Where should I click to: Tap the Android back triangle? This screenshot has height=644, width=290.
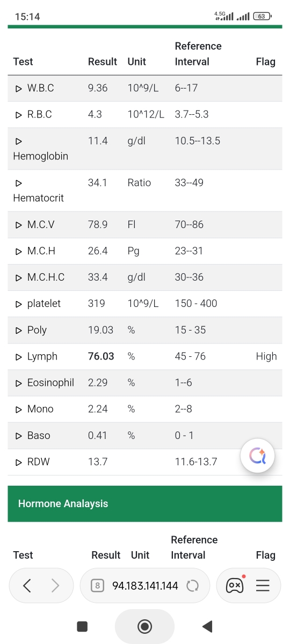(x=207, y=626)
